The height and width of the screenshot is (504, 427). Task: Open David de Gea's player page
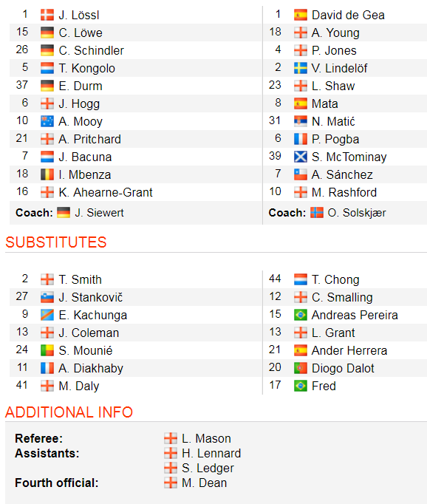coord(348,15)
